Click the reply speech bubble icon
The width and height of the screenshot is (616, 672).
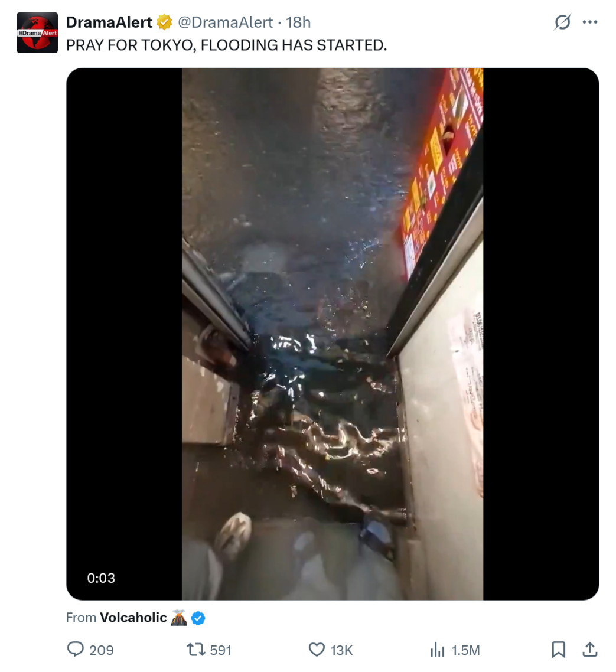pos(76,650)
